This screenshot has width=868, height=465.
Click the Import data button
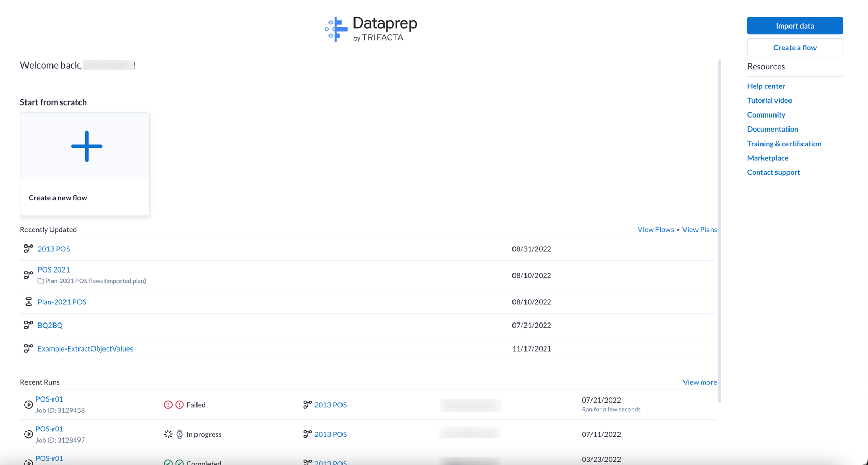click(795, 25)
